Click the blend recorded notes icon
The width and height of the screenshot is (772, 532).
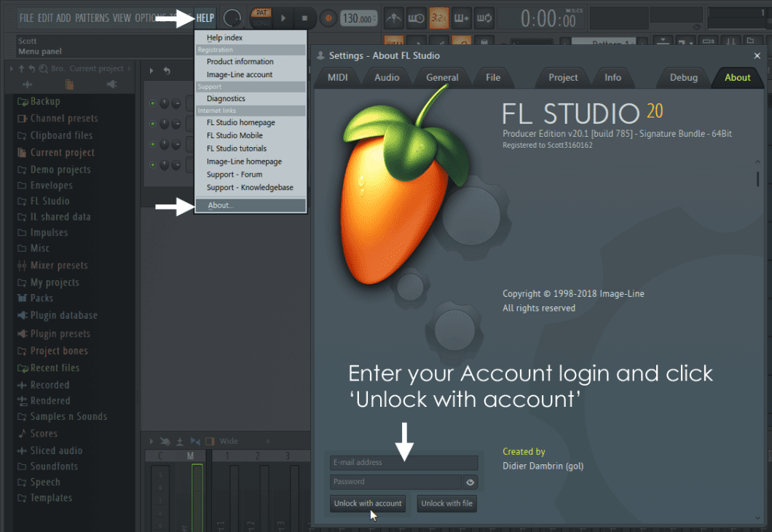(x=462, y=17)
